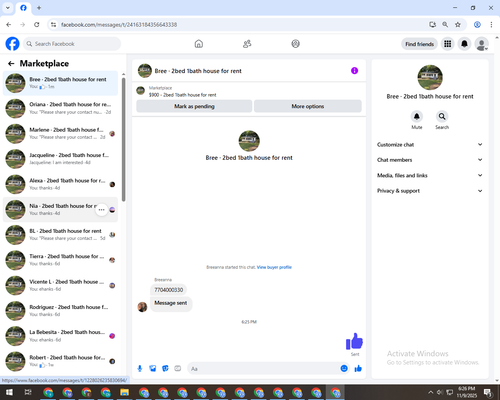Open the Rodriguez conversation
Screen dimensions: 500x400
(60, 311)
